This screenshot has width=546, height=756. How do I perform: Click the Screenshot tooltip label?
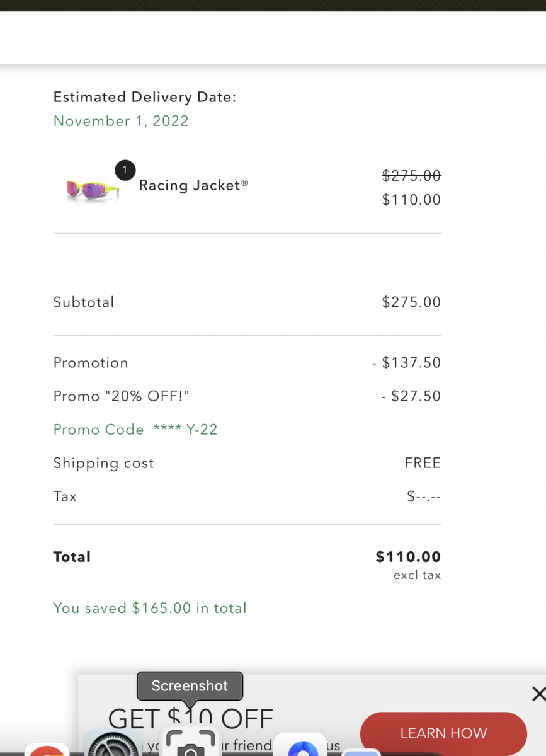tap(190, 685)
